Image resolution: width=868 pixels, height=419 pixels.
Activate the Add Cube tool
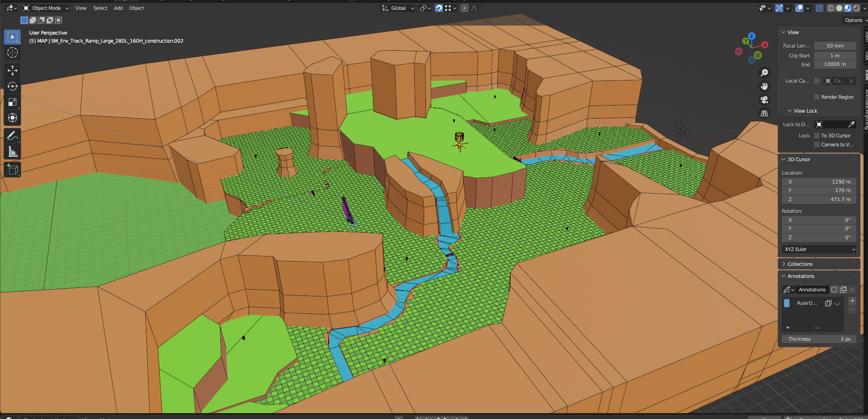[13, 170]
